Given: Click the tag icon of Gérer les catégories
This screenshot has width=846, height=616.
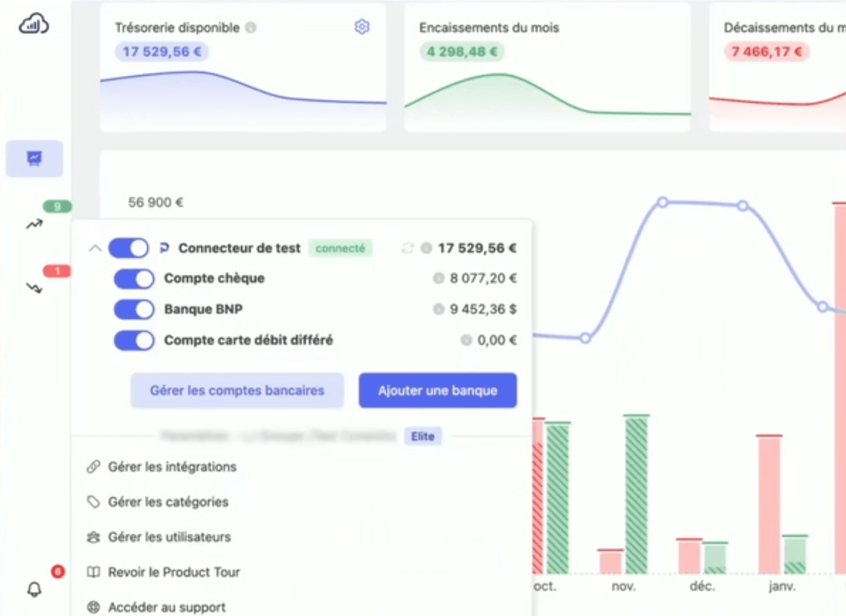Looking at the screenshot, I should (x=93, y=502).
